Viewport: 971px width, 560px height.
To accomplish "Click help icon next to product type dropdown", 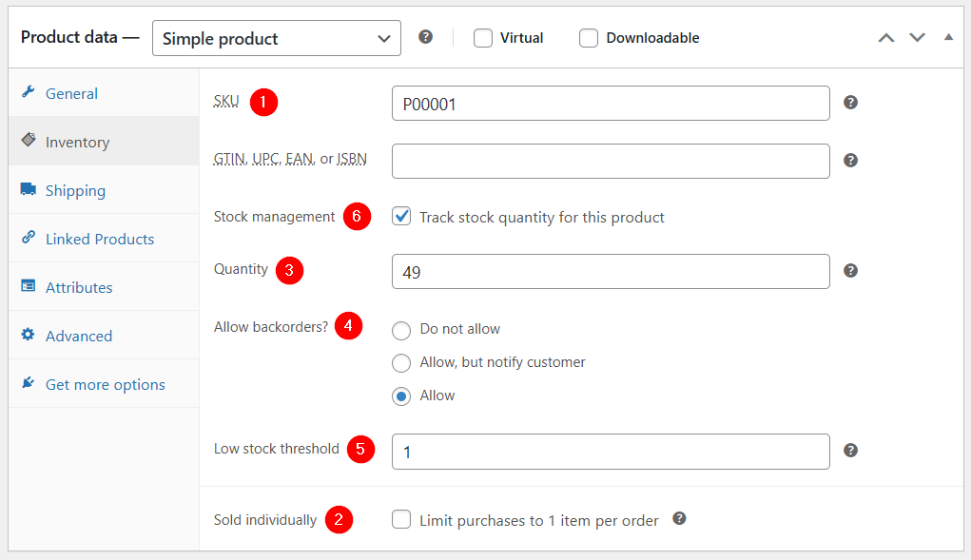I will coord(425,37).
